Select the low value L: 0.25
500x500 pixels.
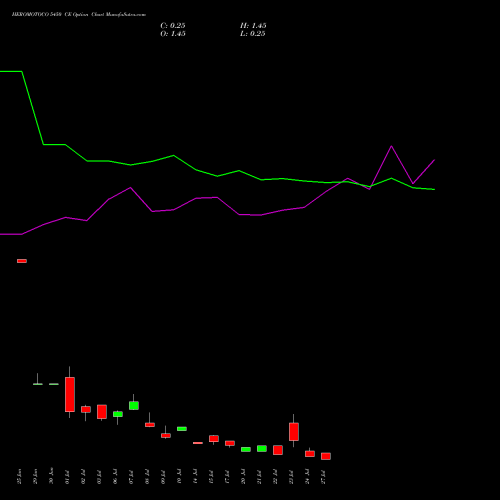pos(253,34)
